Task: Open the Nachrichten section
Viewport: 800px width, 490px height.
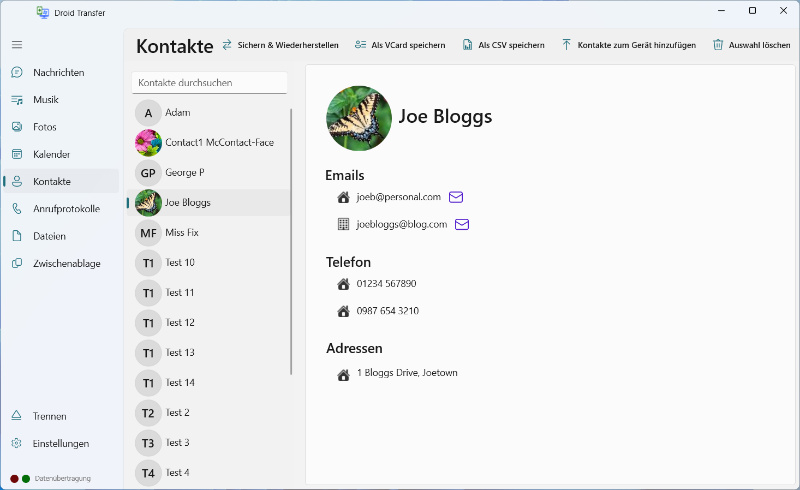Action: [x=61, y=72]
